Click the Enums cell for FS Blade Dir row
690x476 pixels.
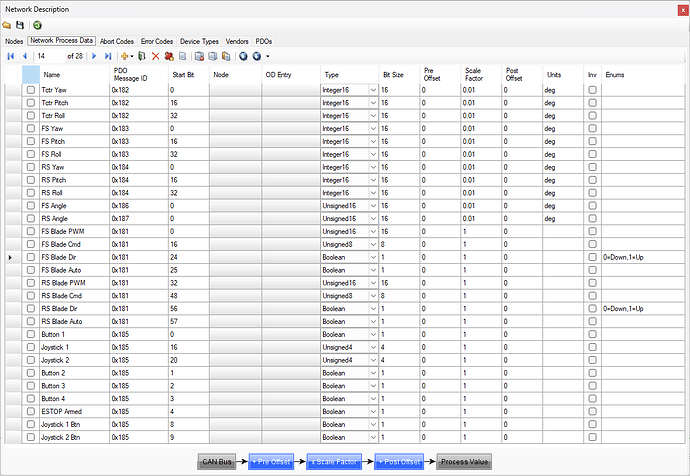point(643,257)
